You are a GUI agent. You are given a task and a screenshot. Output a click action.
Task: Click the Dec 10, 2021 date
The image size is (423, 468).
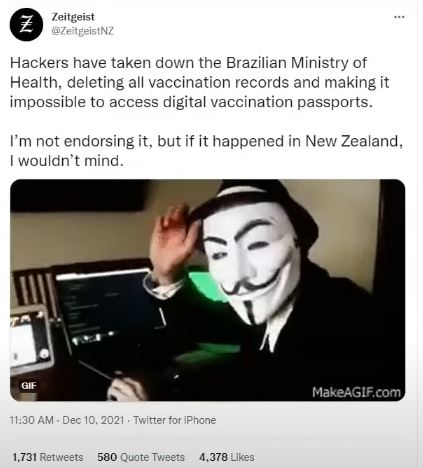[x=93, y=420]
